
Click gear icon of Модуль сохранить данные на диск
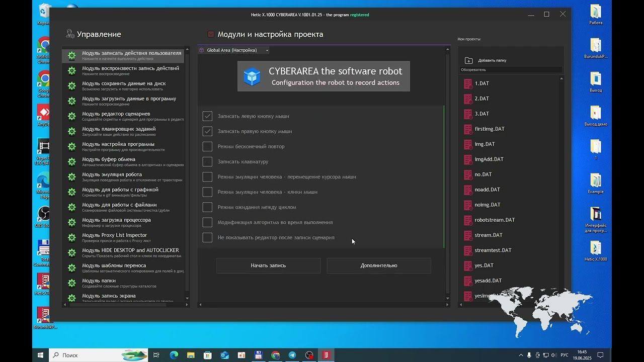tap(72, 86)
